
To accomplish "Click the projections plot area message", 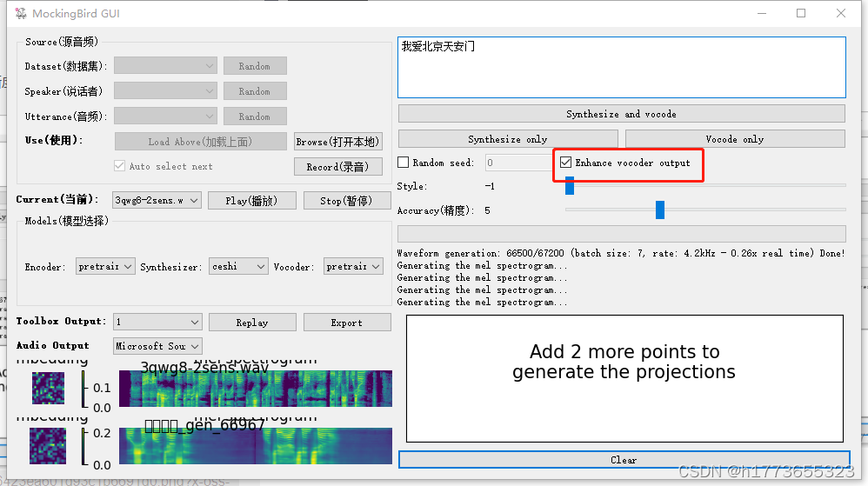I will [x=624, y=362].
